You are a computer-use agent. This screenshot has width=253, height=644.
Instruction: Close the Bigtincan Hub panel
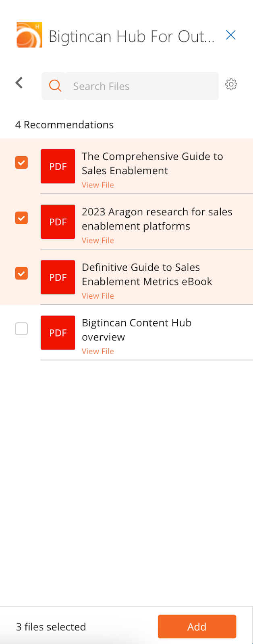230,35
